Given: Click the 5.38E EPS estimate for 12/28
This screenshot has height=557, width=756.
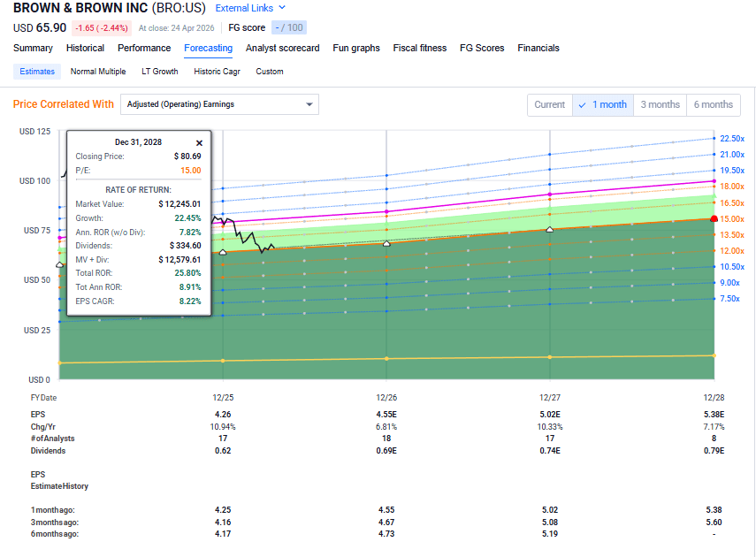Looking at the screenshot, I should tap(714, 415).
